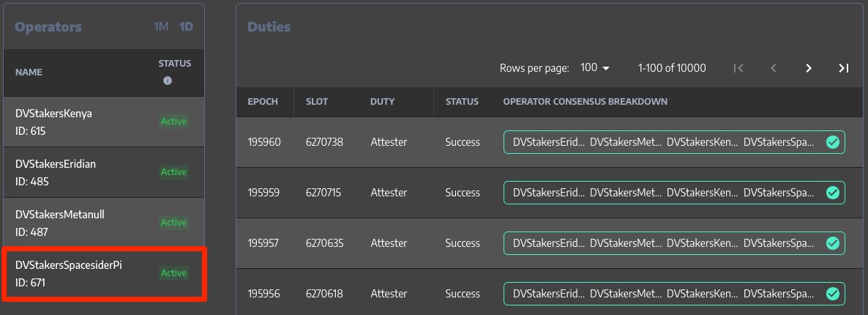Click slot 6270738 cell
Viewport: 868px width, 315px height.
[324, 142]
